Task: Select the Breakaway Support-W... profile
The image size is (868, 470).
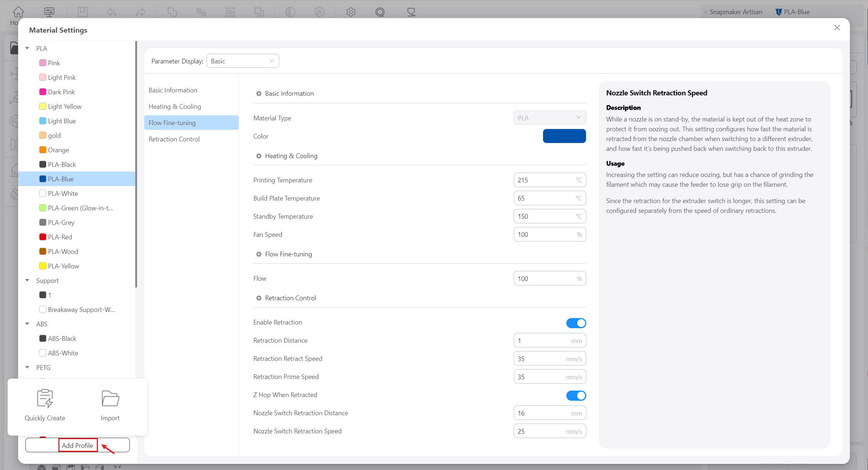Action: point(77,309)
